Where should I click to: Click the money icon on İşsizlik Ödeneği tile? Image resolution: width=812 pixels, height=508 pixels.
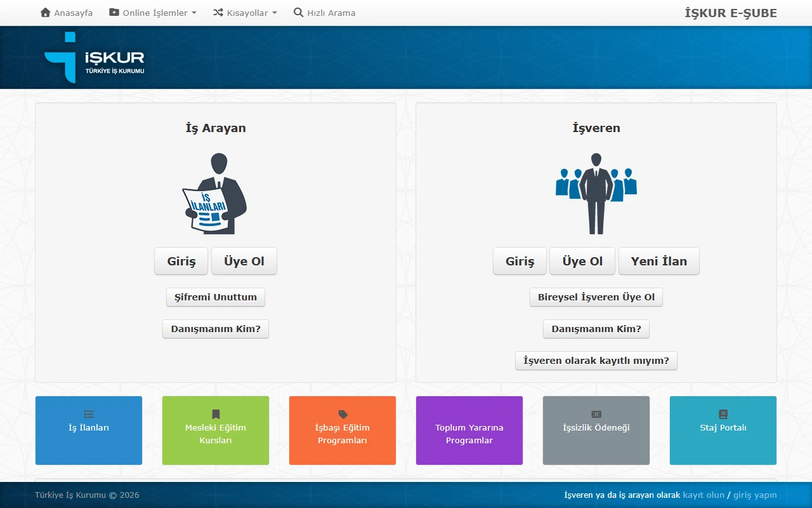(x=596, y=414)
